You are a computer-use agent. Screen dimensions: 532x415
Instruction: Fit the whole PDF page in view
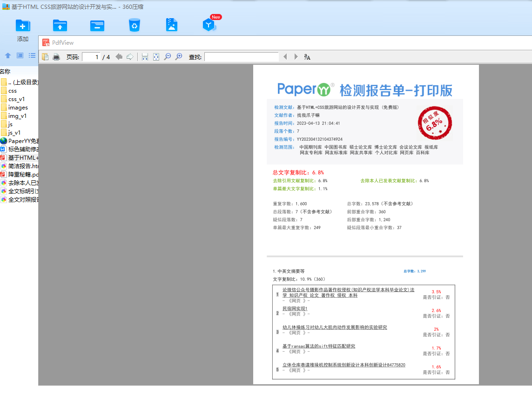click(x=156, y=57)
